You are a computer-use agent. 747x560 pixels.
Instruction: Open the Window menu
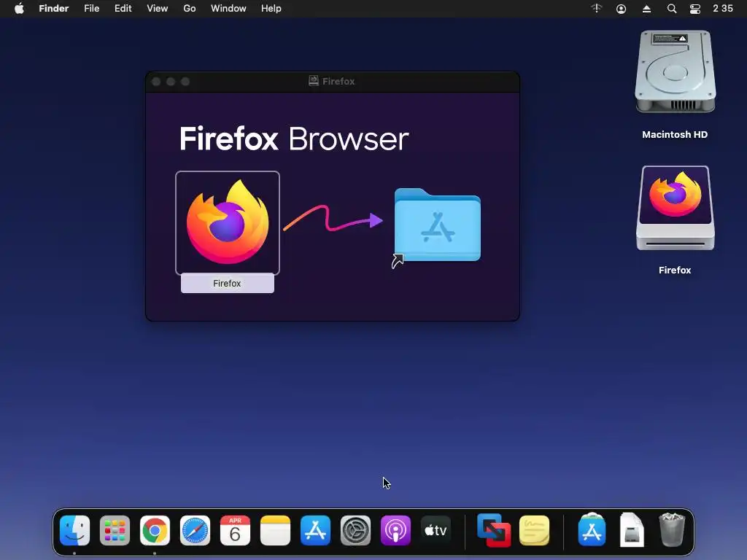[228, 9]
